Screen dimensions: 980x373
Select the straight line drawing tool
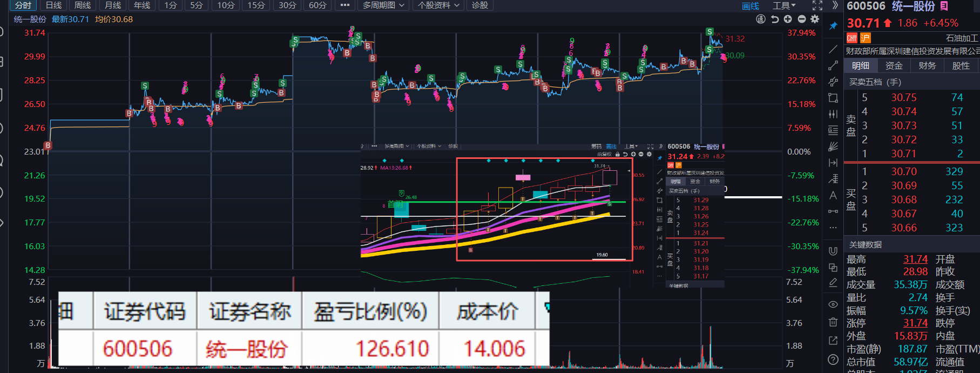pos(833,49)
